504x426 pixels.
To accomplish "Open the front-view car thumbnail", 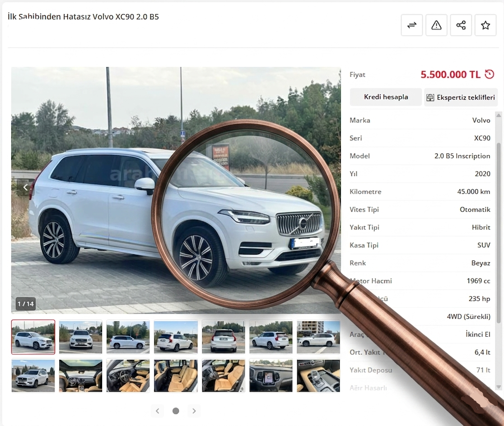I will click(x=81, y=337).
